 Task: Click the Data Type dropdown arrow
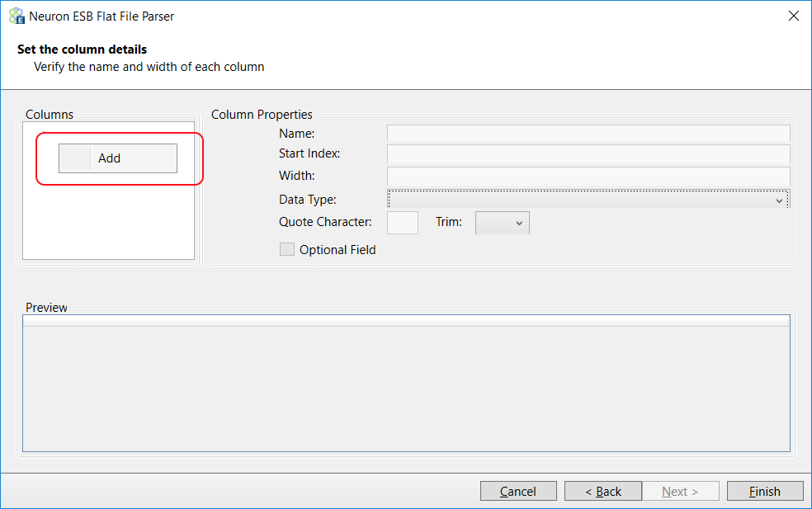click(x=779, y=200)
